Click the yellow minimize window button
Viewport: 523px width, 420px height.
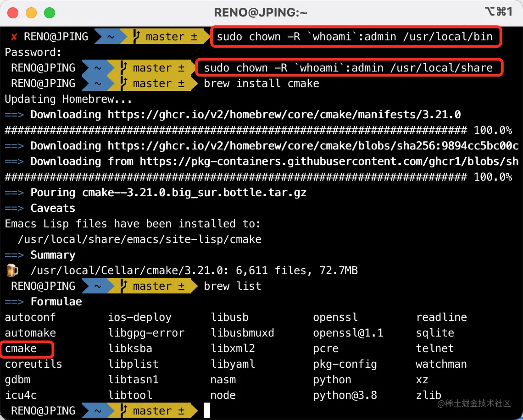pos(31,13)
